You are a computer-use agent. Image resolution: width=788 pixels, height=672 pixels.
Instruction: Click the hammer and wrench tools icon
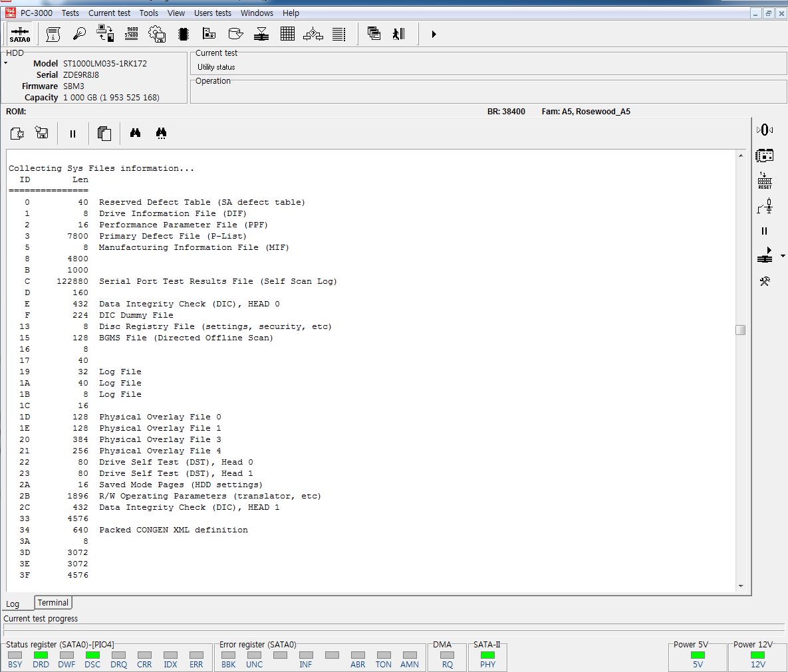[765, 281]
